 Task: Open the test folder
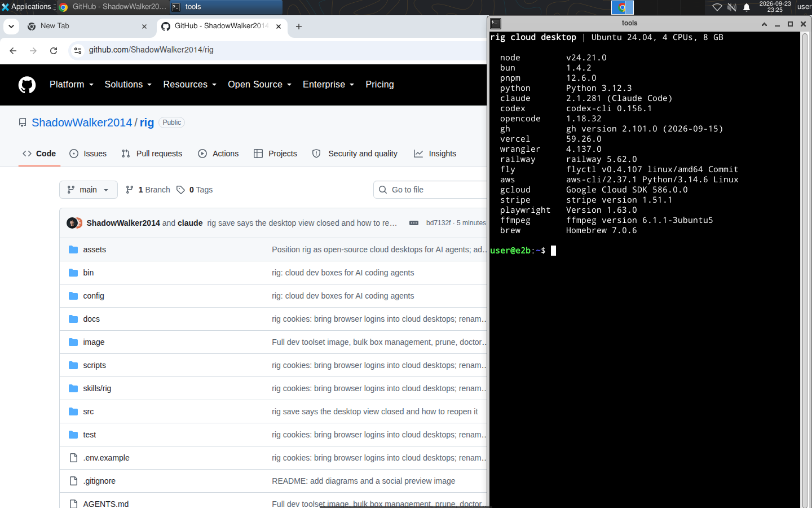[90, 435]
